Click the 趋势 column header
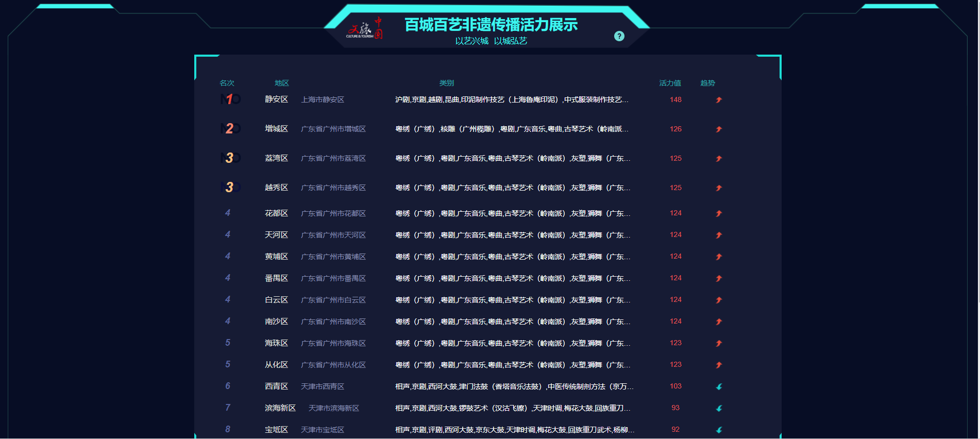 coord(707,83)
